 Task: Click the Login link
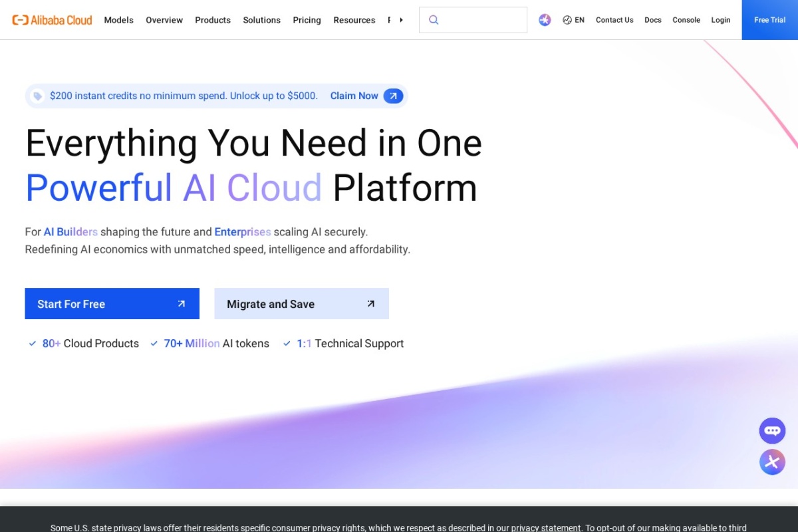[x=721, y=20]
